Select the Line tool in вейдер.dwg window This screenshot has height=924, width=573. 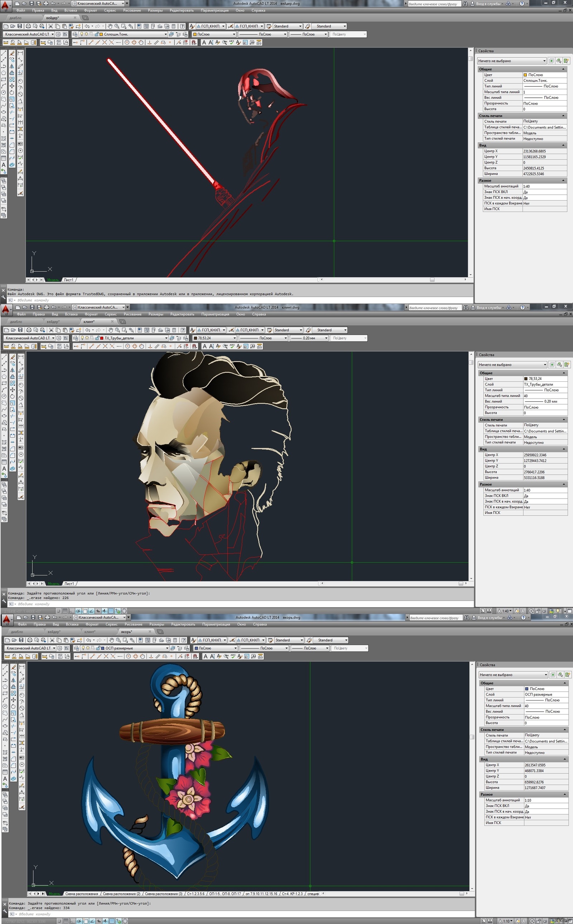tap(4, 53)
